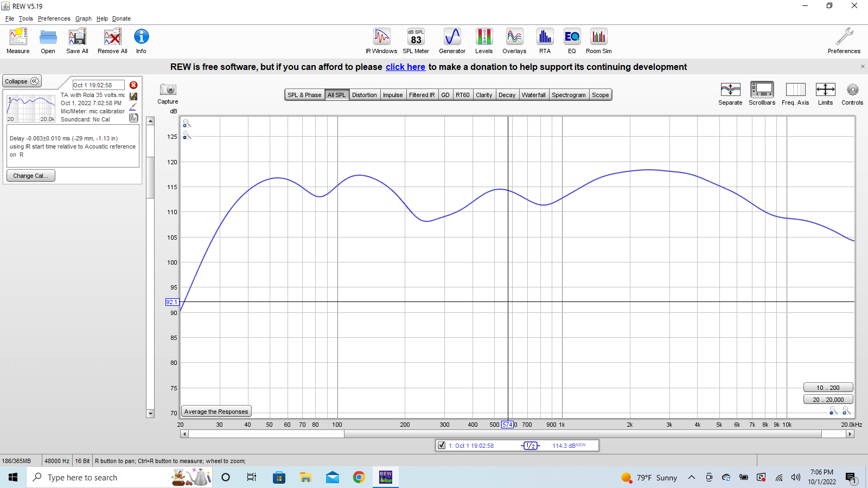Open the Help menu
The height and width of the screenshot is (488, 868).
(102, 18)
